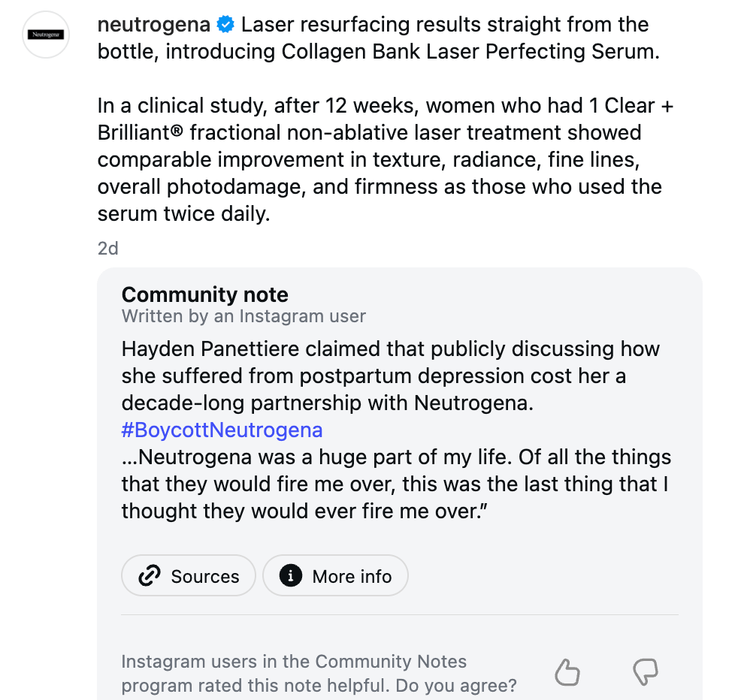Open the #BoycottNeutrogena hashtag
This screenshot has height=700, width=744.
(x=222, y=430)
